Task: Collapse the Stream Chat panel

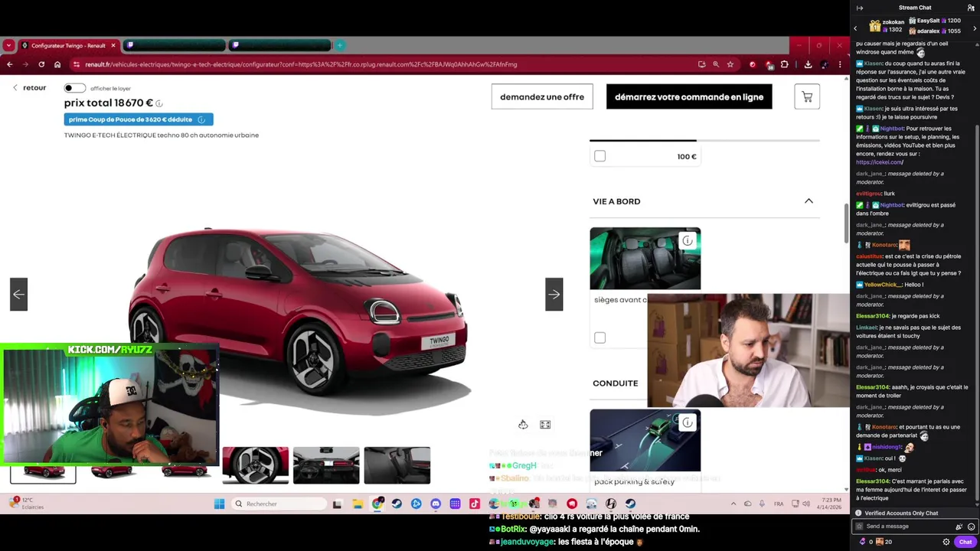Action: [860, 8]
